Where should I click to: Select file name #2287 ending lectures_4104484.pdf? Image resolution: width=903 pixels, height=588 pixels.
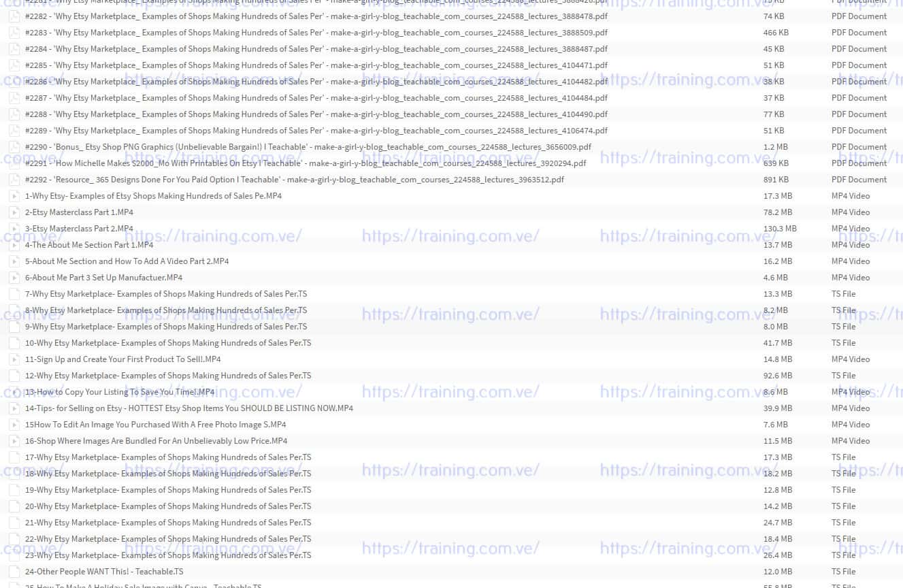point(316,98)
